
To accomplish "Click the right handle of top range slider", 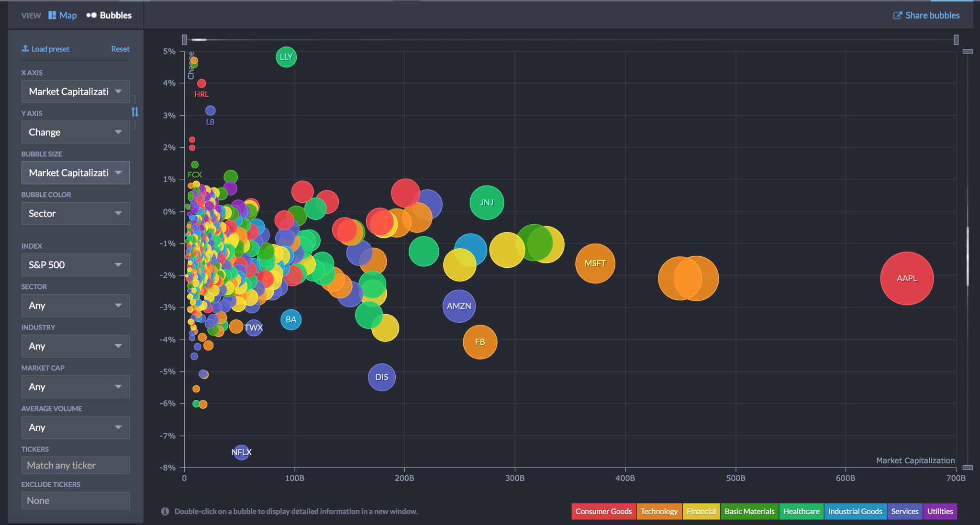I will pyautogui.click(x=956, y=40).
